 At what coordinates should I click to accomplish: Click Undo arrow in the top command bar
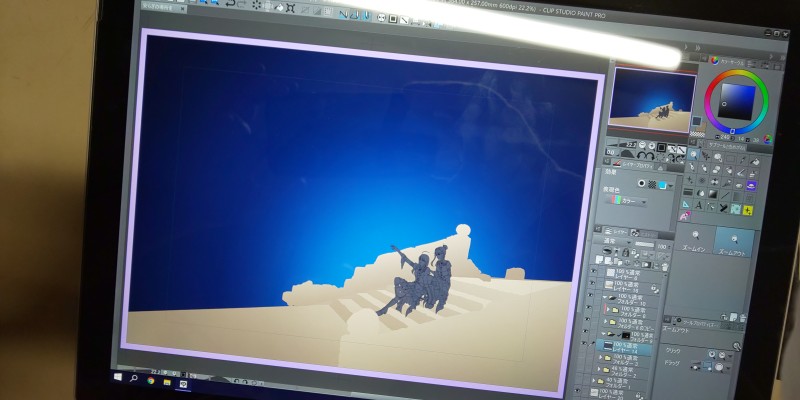tap(230, 3)
